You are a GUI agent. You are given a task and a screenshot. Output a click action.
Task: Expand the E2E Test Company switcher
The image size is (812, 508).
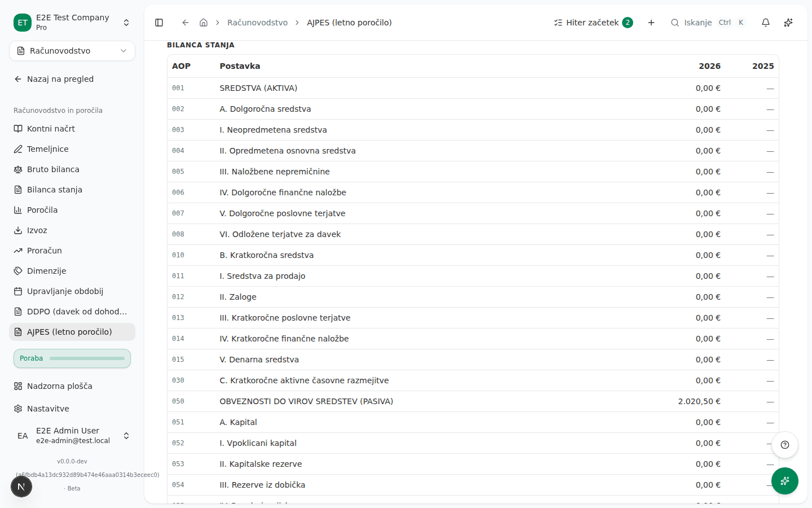point(72,23)
